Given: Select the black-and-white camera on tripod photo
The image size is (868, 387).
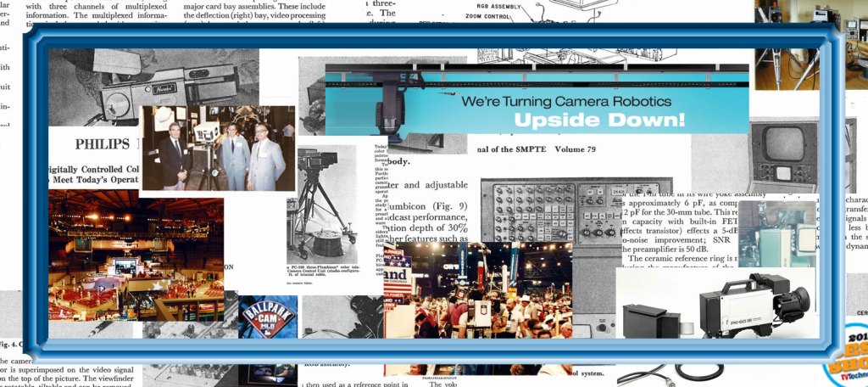Looking at the screenshot, I should tap(321, 204).
